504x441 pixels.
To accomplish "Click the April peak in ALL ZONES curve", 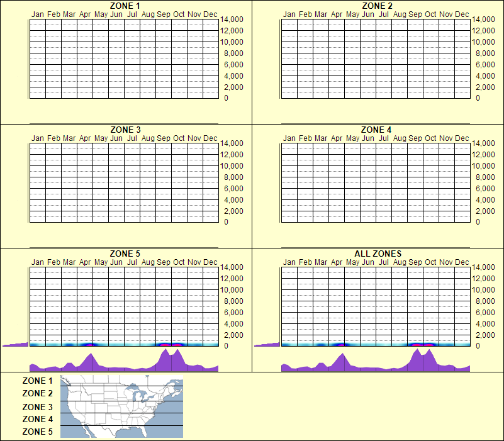I will tap(342, 355).
